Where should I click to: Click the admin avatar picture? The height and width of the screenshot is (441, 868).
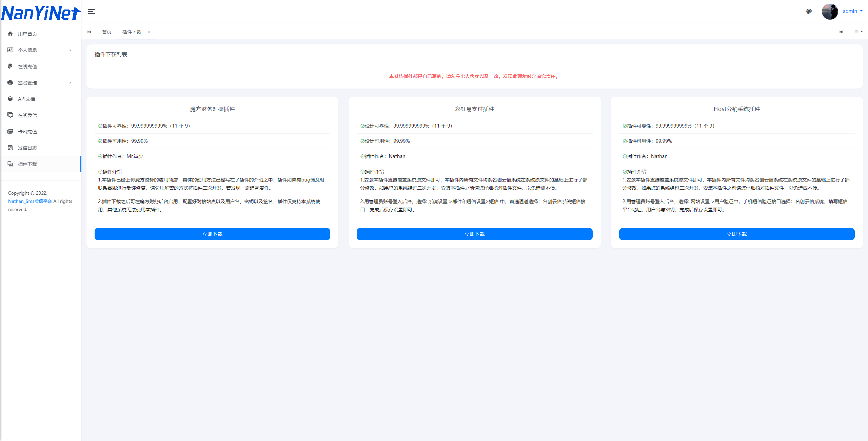[830, 11]
